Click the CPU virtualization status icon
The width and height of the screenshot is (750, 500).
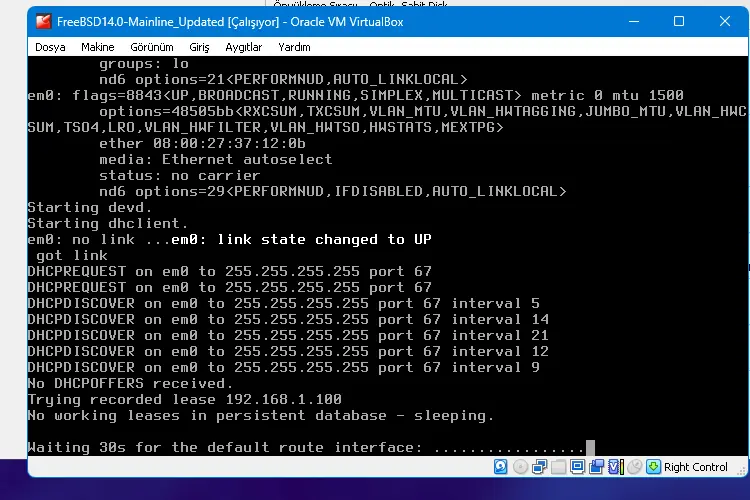click(616, 467)
